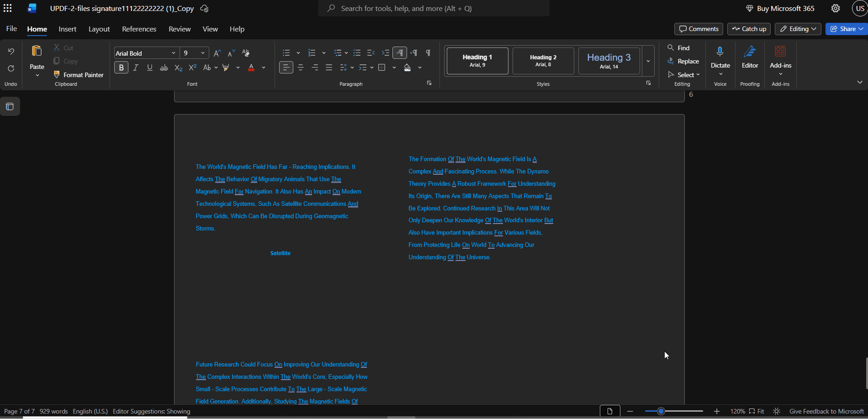Screen dimensions: 868x419
Task: Switch to the View tab
Action: click(x=210, y=29)
